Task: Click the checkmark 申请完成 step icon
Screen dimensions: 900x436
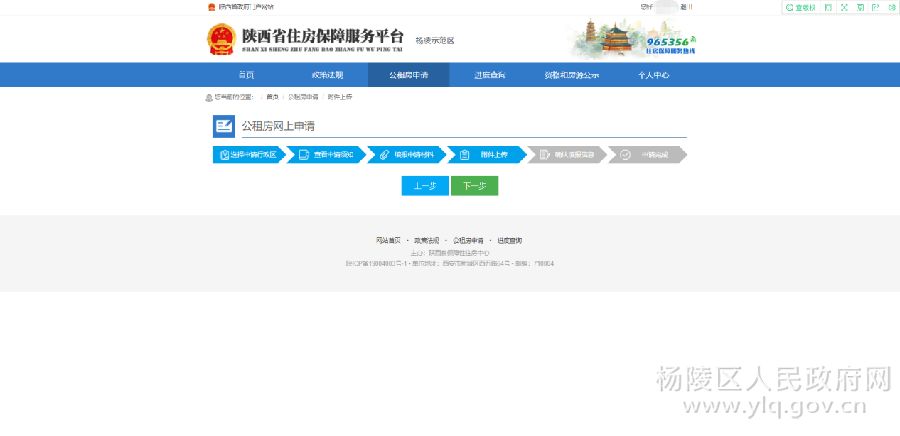Action: pyautogui.click(x=625, y=155)
